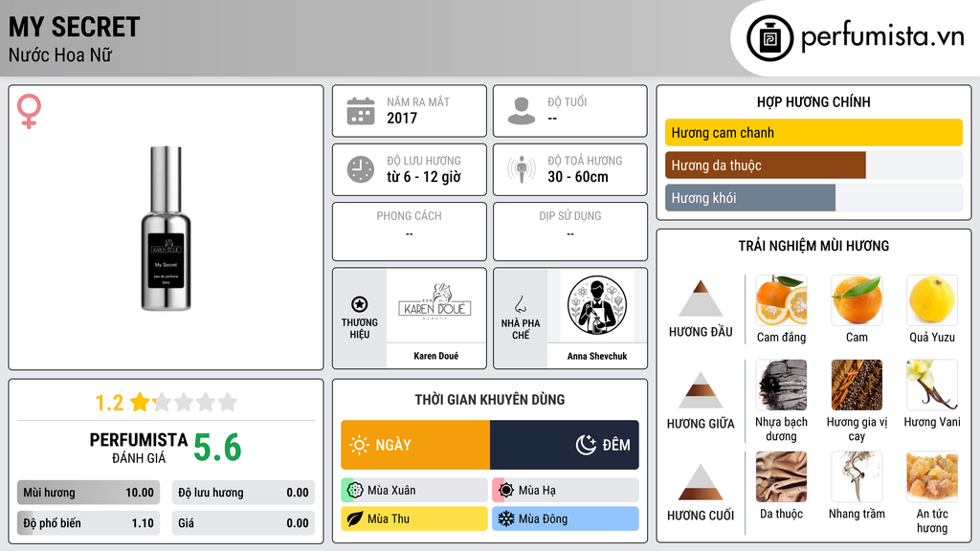
Task: Click the Độ phổ biến 1.10 score bar
Action: point(88,523)
